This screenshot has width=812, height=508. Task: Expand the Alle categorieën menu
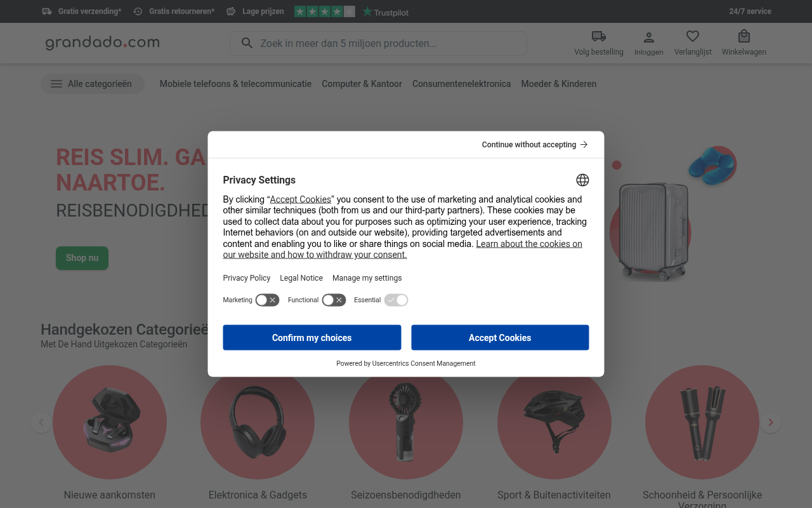pyautogui.click(x=93, y=84)
